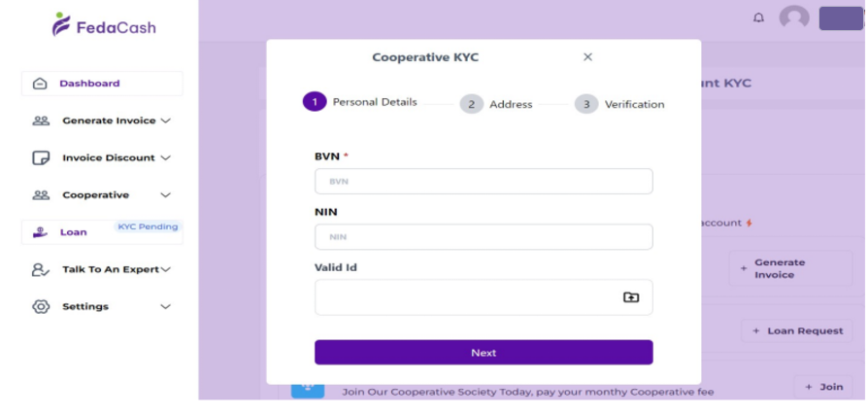
Task: Click the Loan Request button
Action: tap(796, 330)
